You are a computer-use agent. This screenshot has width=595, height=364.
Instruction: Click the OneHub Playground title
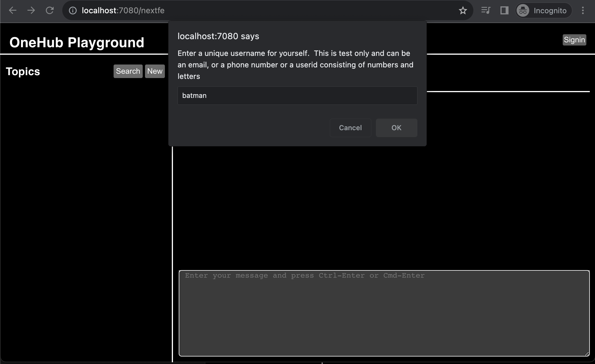[x=77, y=42]
